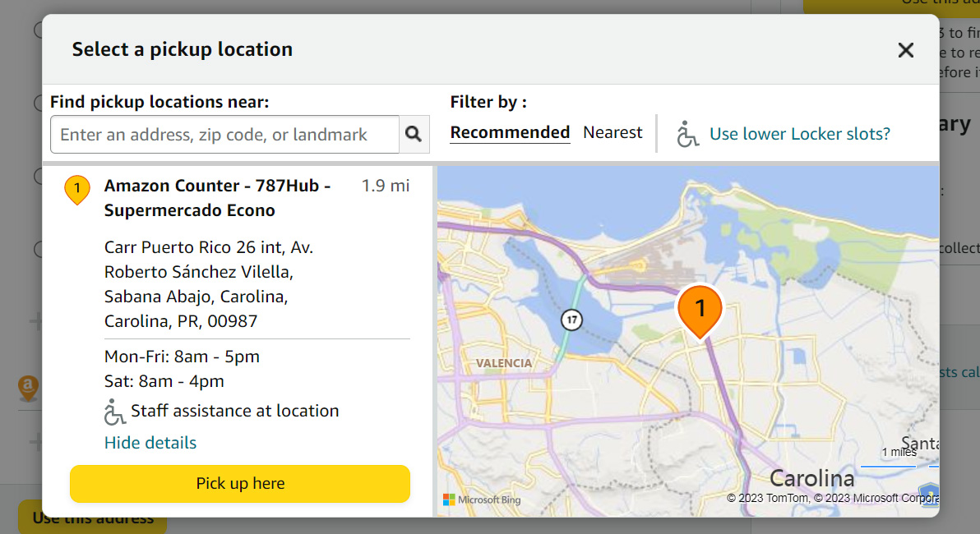Click the 1.9 mi distance text

(x=386, y=186)
